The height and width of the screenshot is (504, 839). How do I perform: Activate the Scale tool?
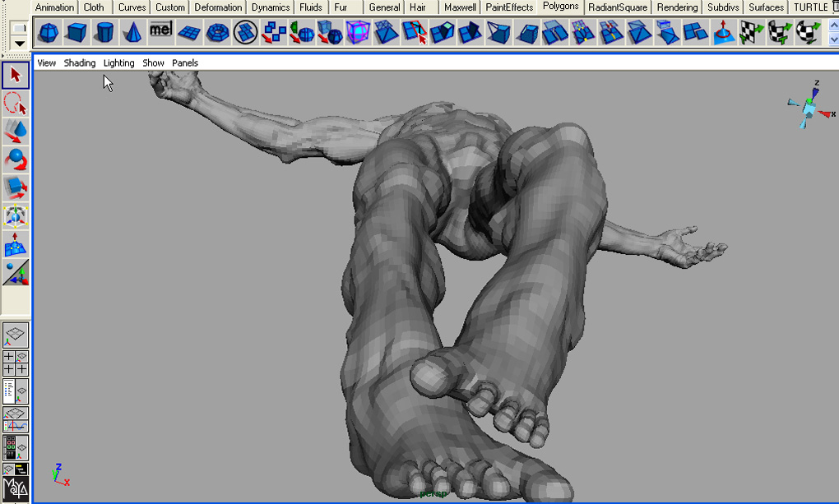click(x=16, y=187)
